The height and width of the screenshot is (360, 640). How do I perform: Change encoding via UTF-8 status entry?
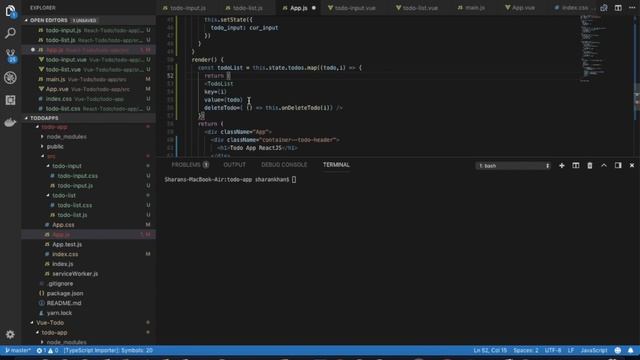click(553, 350)
